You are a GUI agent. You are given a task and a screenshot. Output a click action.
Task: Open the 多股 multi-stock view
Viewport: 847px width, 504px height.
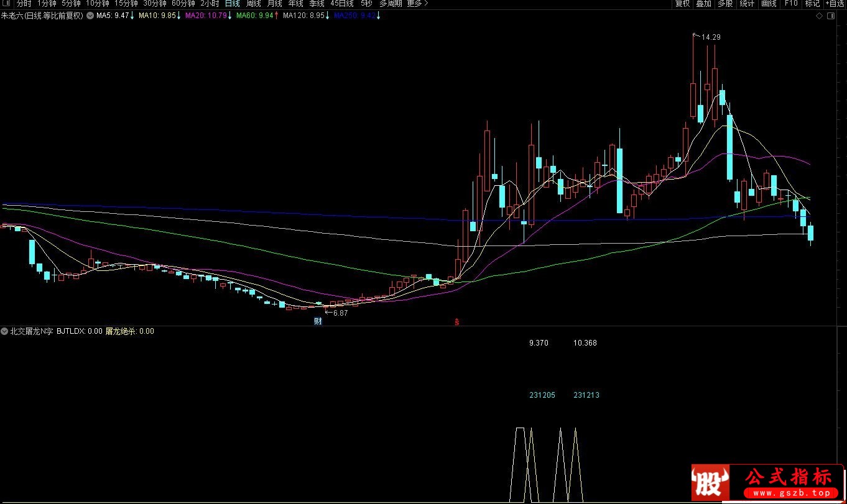pyautogui.click(x=725, y=4)
